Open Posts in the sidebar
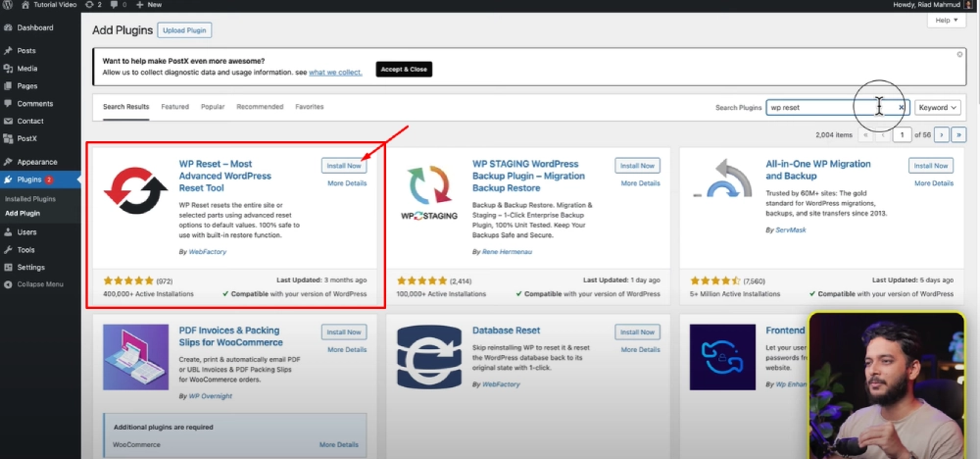Viewport: 980px width, 459px height. click(x=26, y=51)
